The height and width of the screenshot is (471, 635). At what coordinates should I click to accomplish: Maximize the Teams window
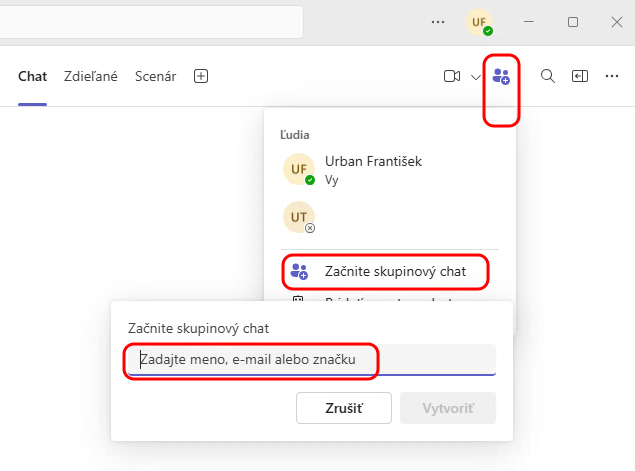(573, 21)
